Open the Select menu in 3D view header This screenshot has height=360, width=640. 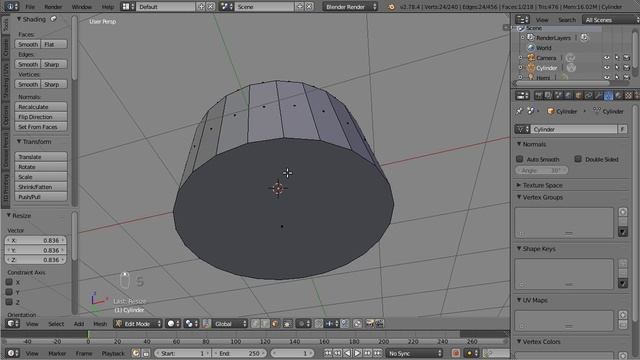point(56,324)
